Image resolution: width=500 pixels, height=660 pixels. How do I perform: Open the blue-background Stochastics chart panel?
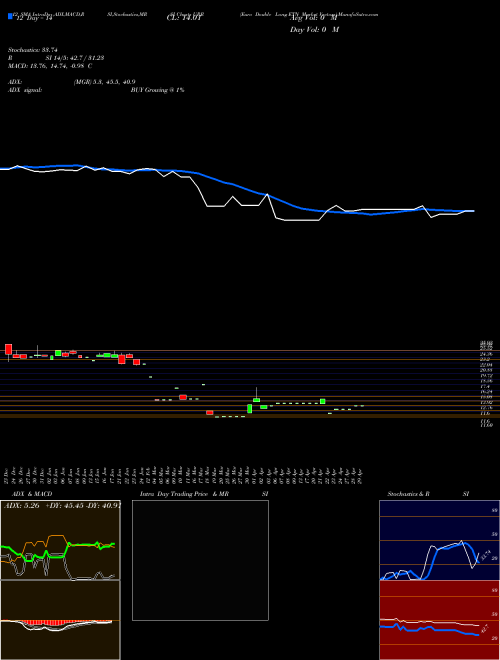439,540
